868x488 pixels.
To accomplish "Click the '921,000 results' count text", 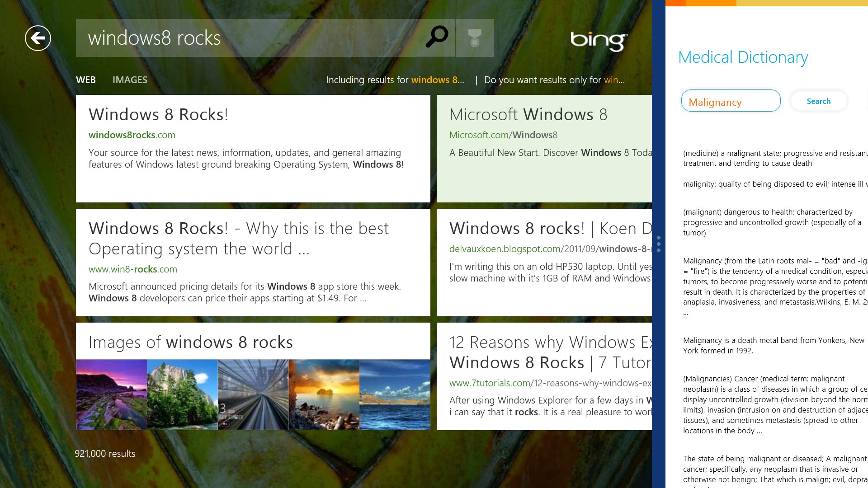I will [105, 453].
